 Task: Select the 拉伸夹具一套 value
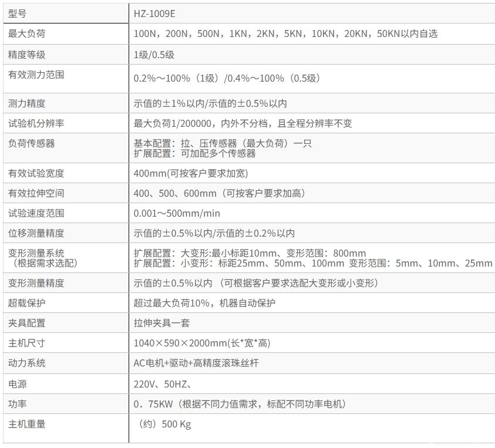161,323
